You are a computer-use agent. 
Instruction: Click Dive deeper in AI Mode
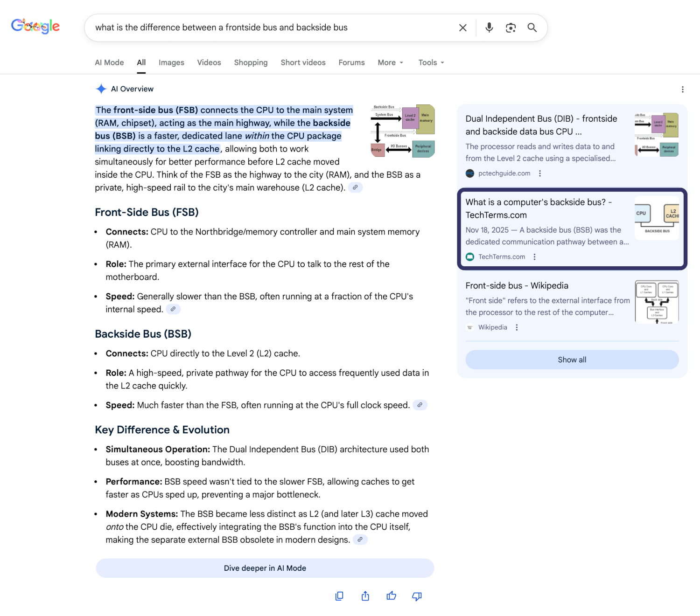[265, 568]
